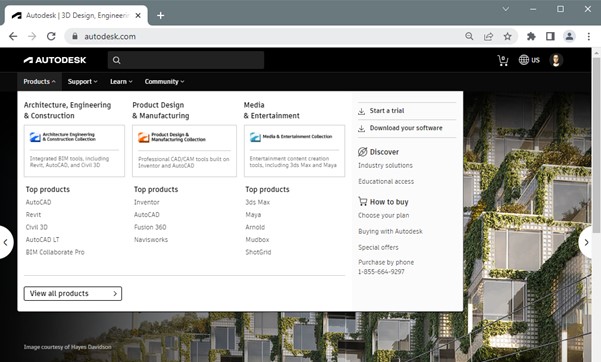This screenshot has width=601, height=362.
Task: Open Media & Entertainment heading
Action: 271,110
